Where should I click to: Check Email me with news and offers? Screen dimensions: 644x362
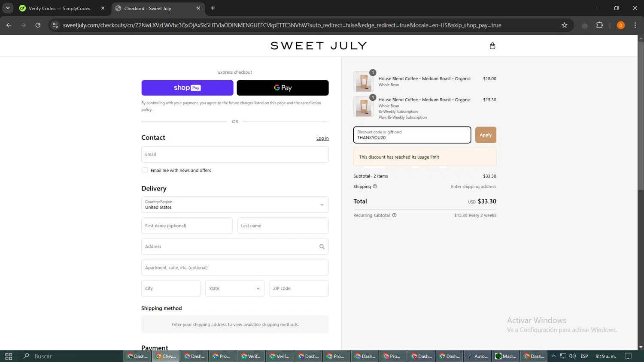click(x=145, y=170)
